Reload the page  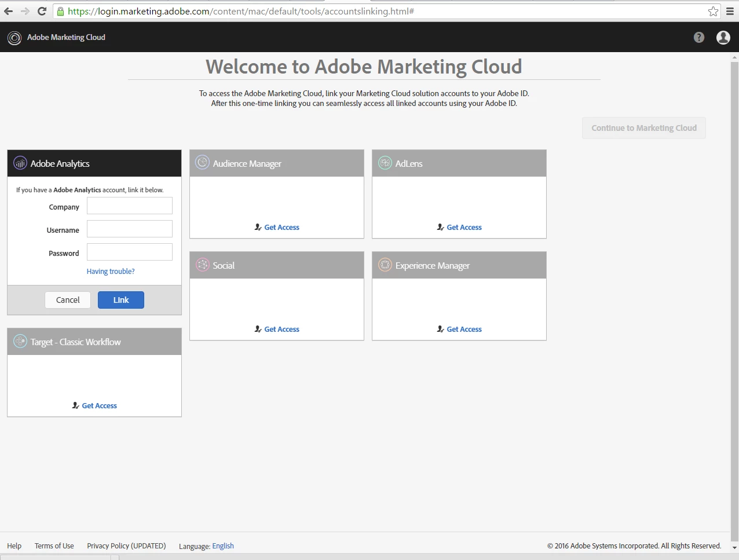point(42,11)
